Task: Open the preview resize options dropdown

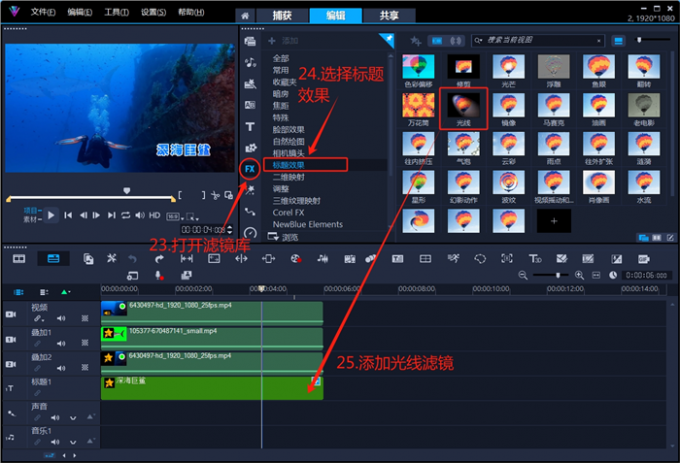Action: coord(193,217)
